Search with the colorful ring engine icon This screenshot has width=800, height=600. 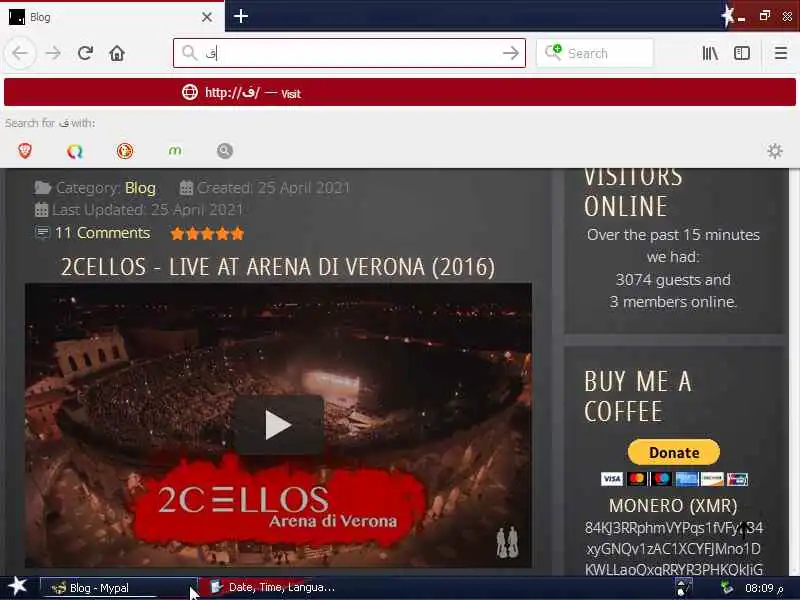coord(75,151)
